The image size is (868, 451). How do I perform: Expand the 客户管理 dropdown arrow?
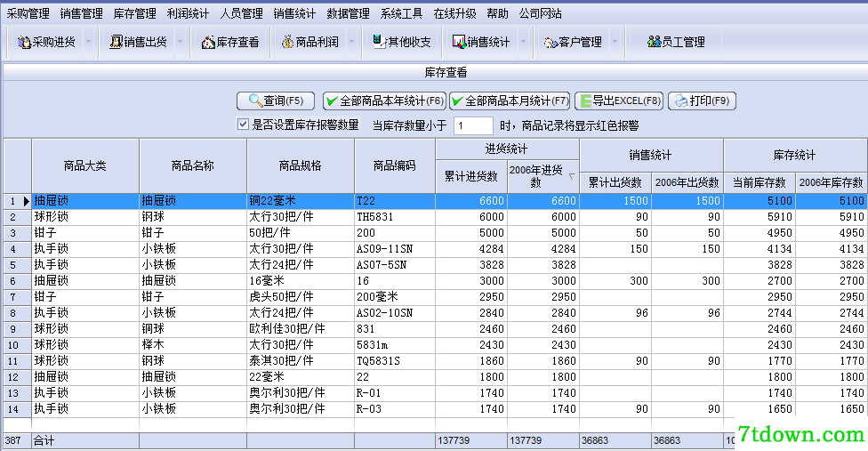(x=615, y=42)
